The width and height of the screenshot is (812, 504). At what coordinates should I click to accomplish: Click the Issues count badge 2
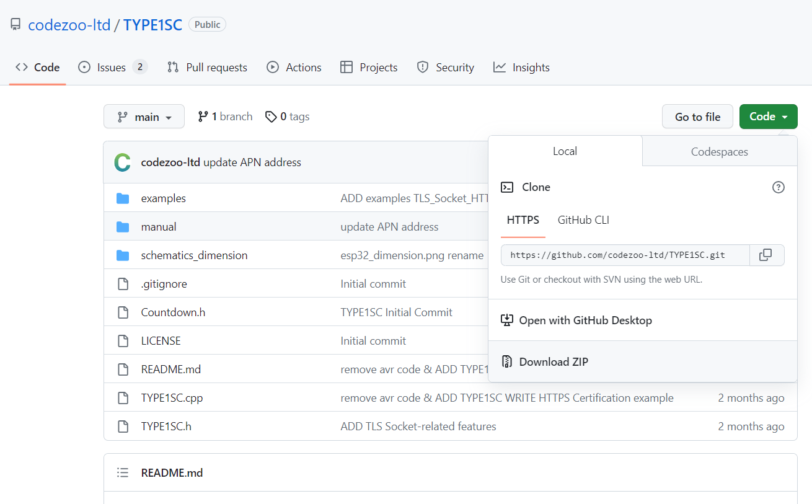click(139, 67)
